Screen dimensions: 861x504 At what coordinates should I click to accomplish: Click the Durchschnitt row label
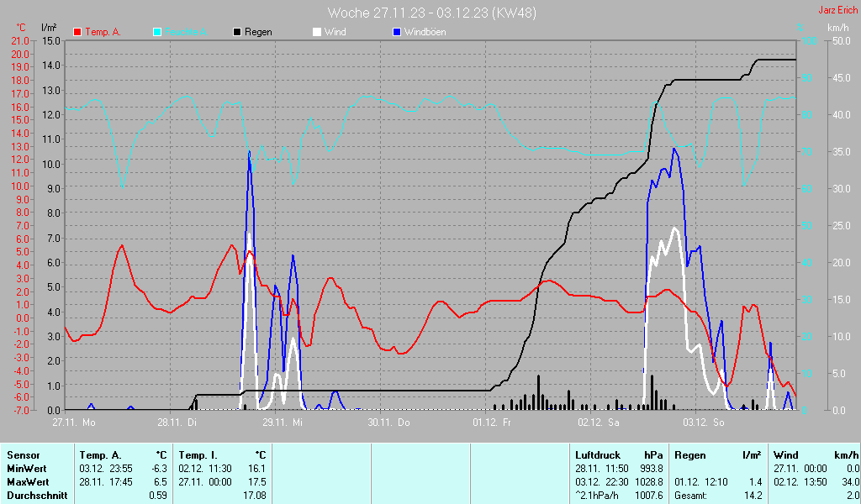click(37, 496)
